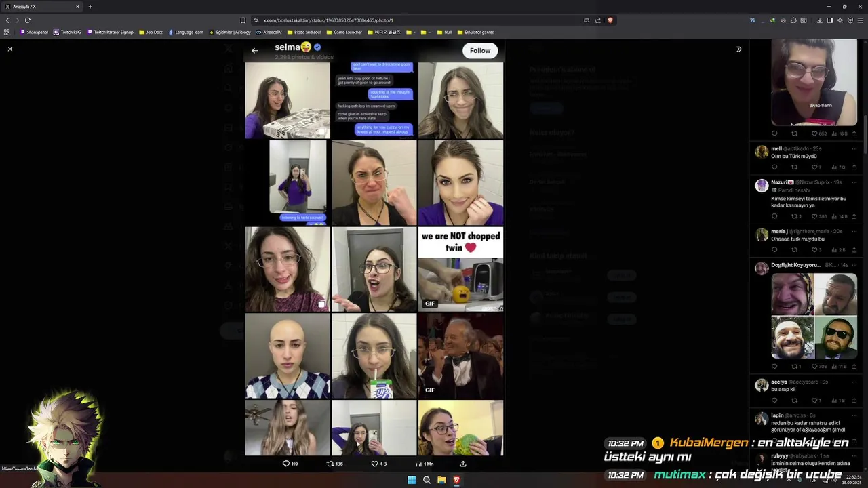
Task: Open more options on acelya's reply
Action: coord(854,382)
